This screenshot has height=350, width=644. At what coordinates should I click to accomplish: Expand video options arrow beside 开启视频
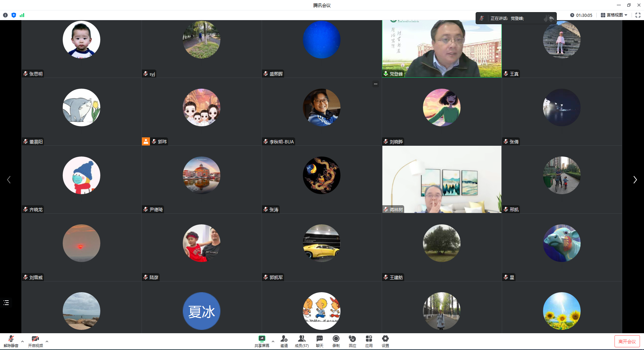[47, 341]
